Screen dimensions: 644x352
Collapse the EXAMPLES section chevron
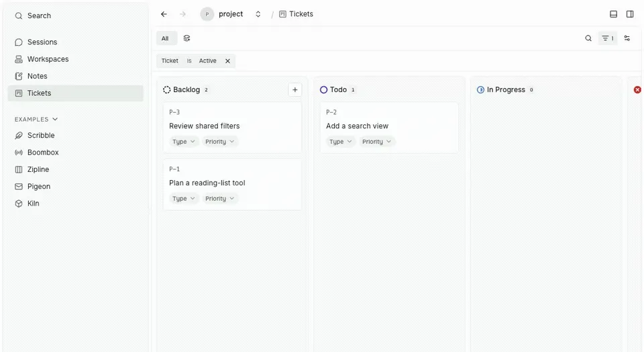(55, 120)
